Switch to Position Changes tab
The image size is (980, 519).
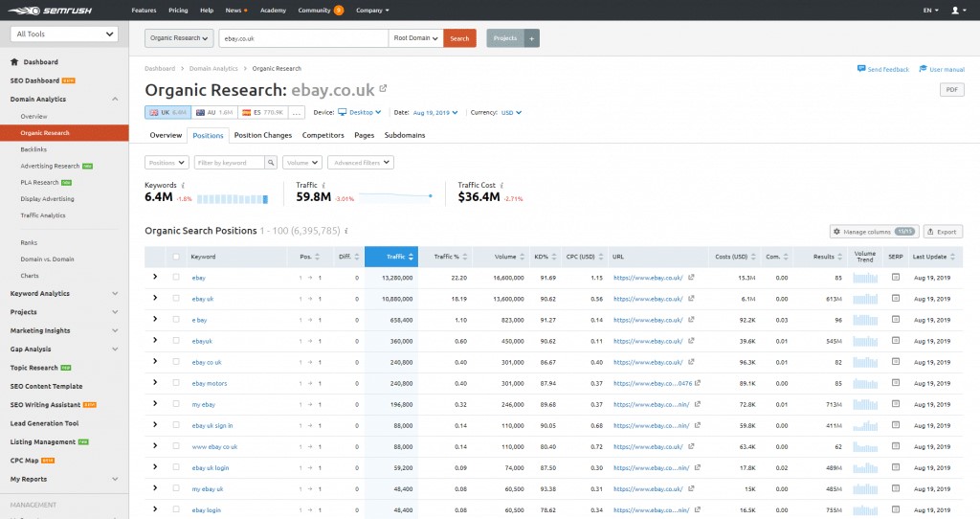263,135
